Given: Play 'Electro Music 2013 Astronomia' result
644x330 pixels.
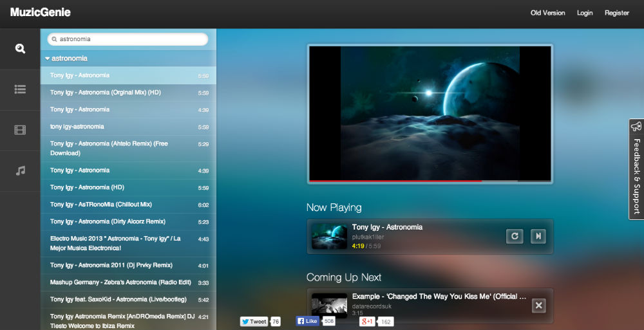Looking at the screenshot, I should click(128, 243).
